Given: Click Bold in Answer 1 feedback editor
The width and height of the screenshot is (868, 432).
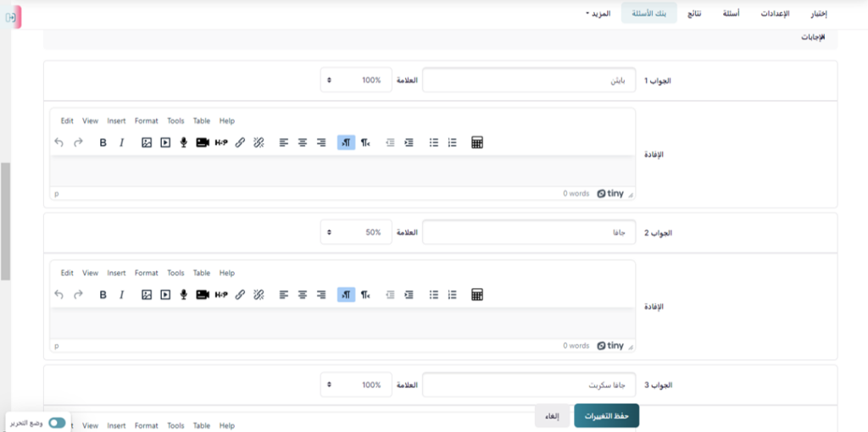Looking at the screenshot, I should 103,143.
